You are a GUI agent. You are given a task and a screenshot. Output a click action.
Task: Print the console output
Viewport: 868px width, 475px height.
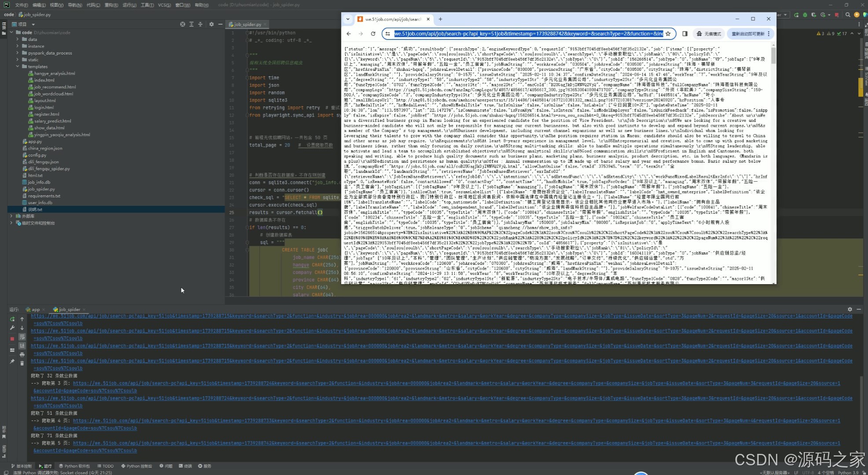(22, 354)
